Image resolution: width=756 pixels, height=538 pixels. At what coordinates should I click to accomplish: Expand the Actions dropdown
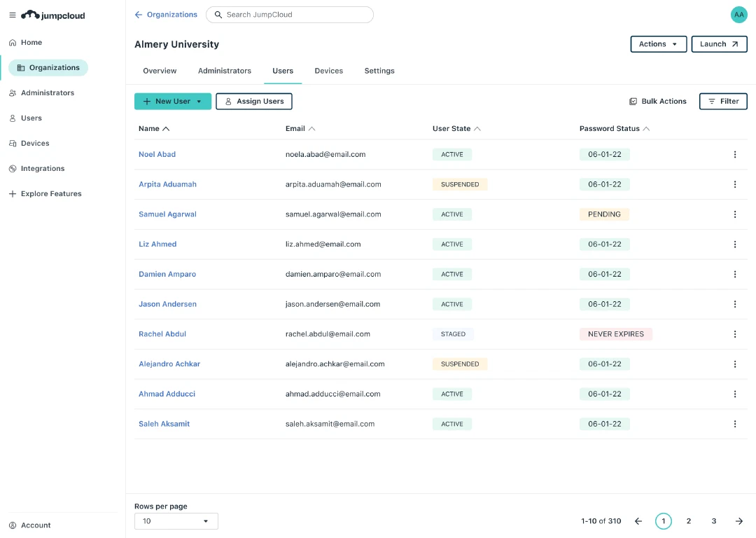pos(659,44)
